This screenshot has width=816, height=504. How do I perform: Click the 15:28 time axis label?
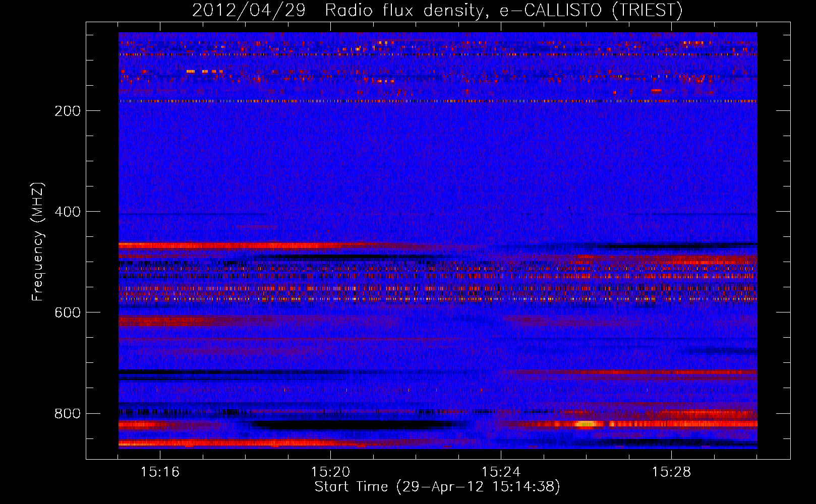(x=671, y=472)
